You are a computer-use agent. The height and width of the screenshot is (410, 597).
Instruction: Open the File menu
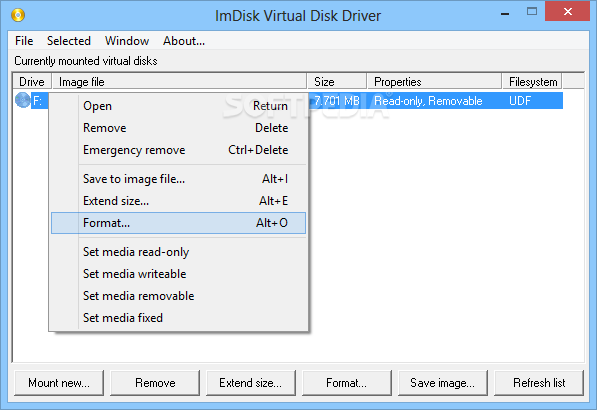point(24,41)
